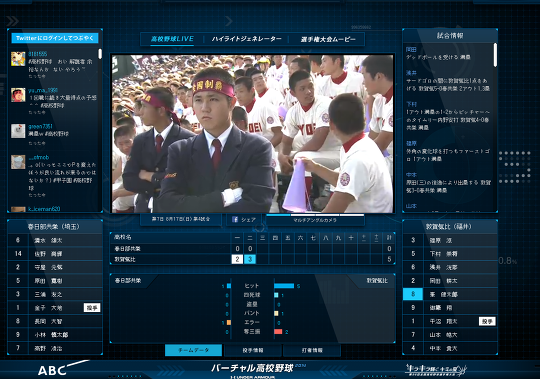Click the 試合情報 panel header
The height and width of the screenshot is (379, 540).
click(450, 35)
